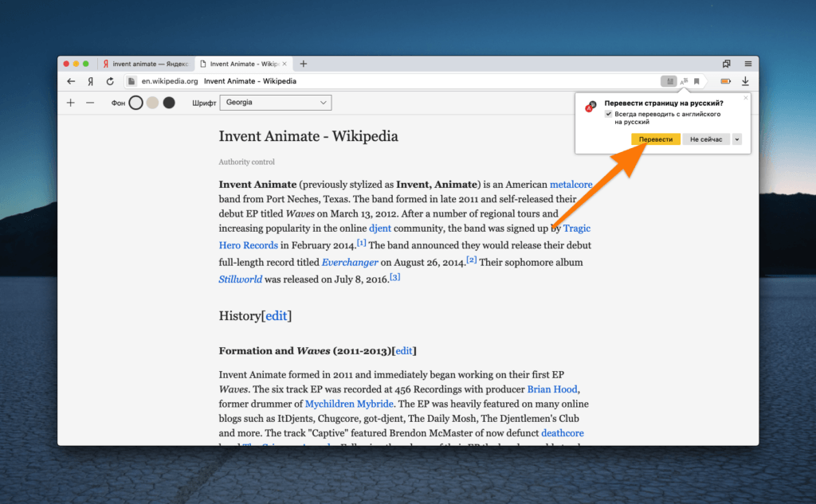Click edit link beside Formation and Waves
The height and width of the screenshot is (504, 816).
(404, 351)
